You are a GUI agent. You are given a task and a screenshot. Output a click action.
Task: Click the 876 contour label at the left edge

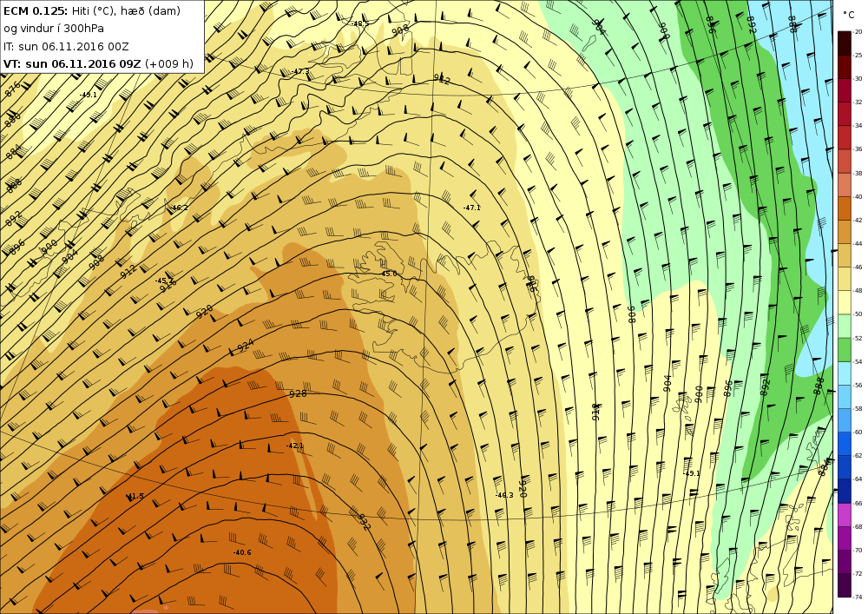12,89
